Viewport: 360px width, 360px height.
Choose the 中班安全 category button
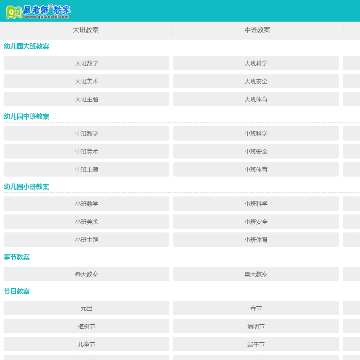(256, 151)
